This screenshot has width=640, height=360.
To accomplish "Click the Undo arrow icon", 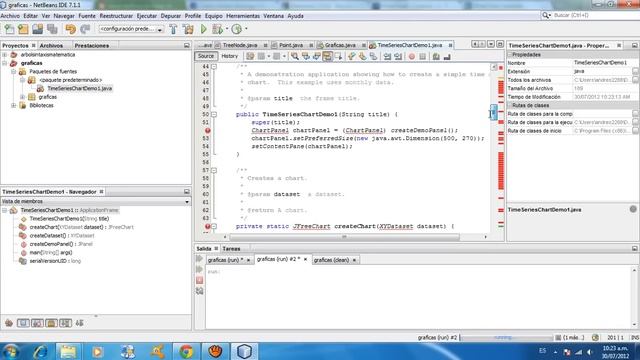I will [x=71, y=29].
